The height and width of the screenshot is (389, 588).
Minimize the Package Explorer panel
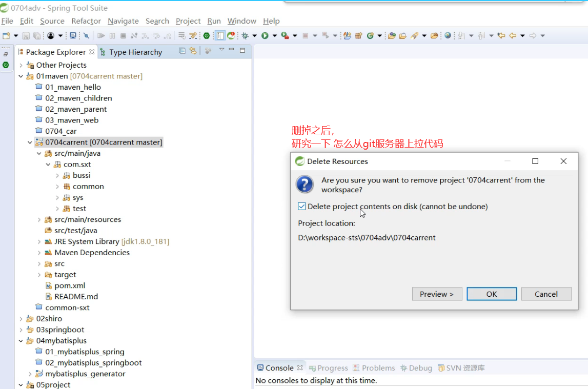pyautogui.click(x=231, y=50)
